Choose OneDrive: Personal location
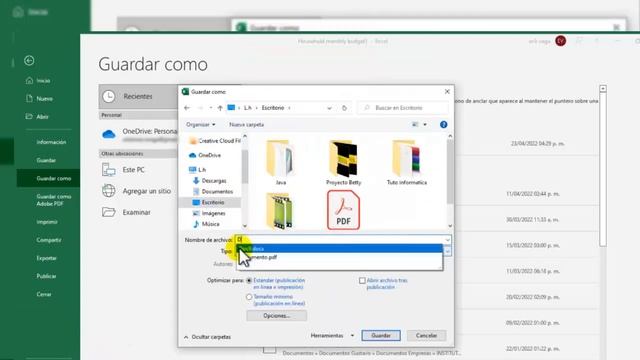This screenshot has width=640, height=360. tap(139, 134)
